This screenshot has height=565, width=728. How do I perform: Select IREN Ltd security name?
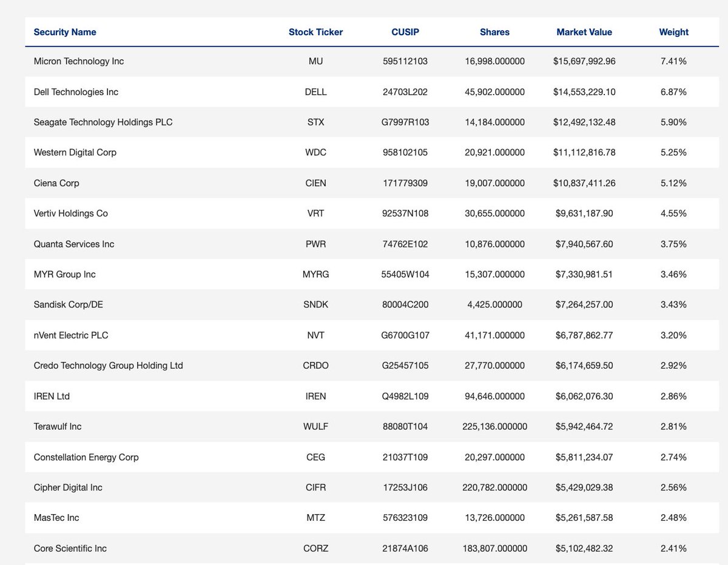tap(52, 396)
